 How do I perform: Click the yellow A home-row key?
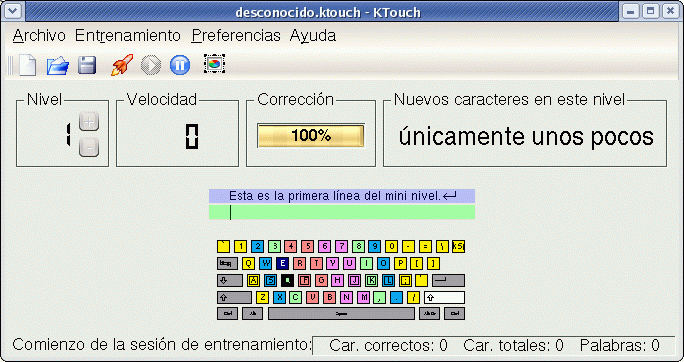click(x=253, y=280)
